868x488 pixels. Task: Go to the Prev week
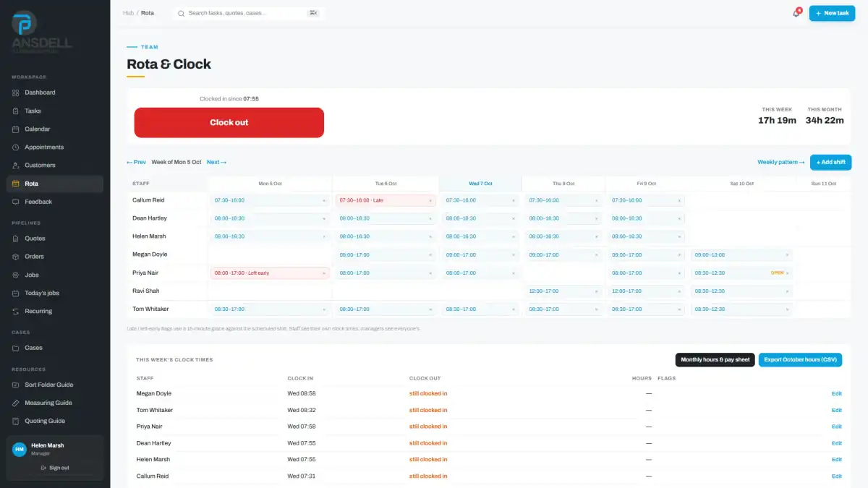click(136, 162)
